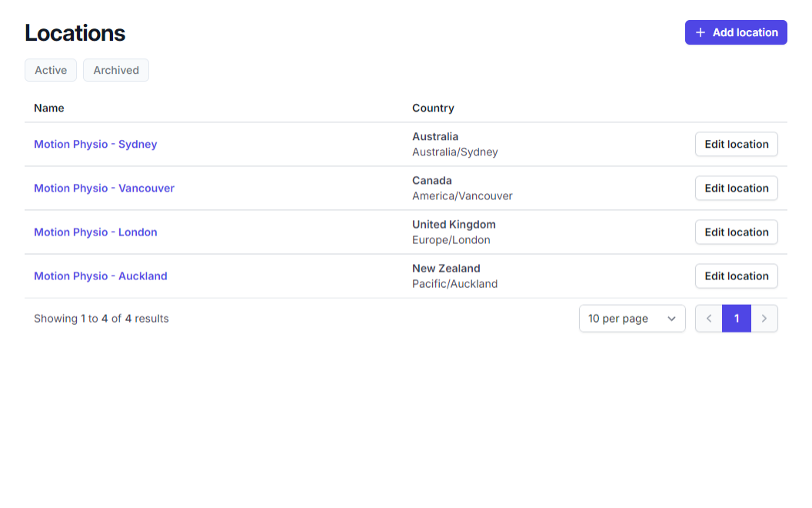Switch to the Archived tab
This screenshot has height=508, width=812.
coord(116,70)
